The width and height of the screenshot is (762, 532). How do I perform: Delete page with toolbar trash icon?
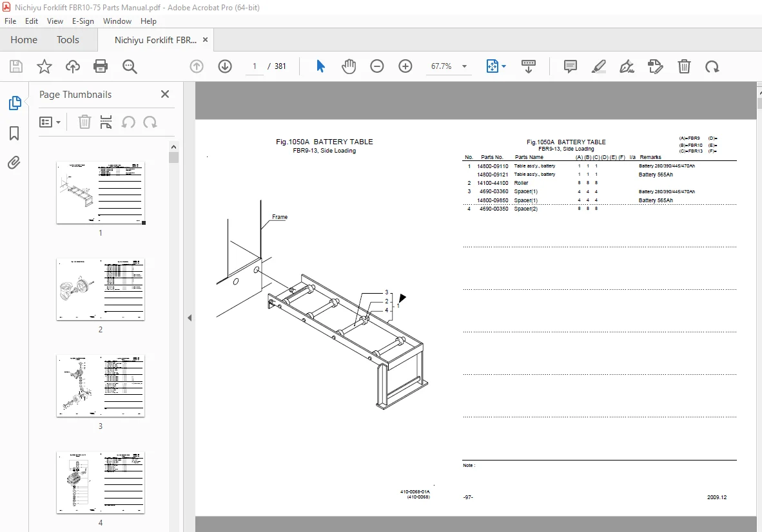point(684,66)
